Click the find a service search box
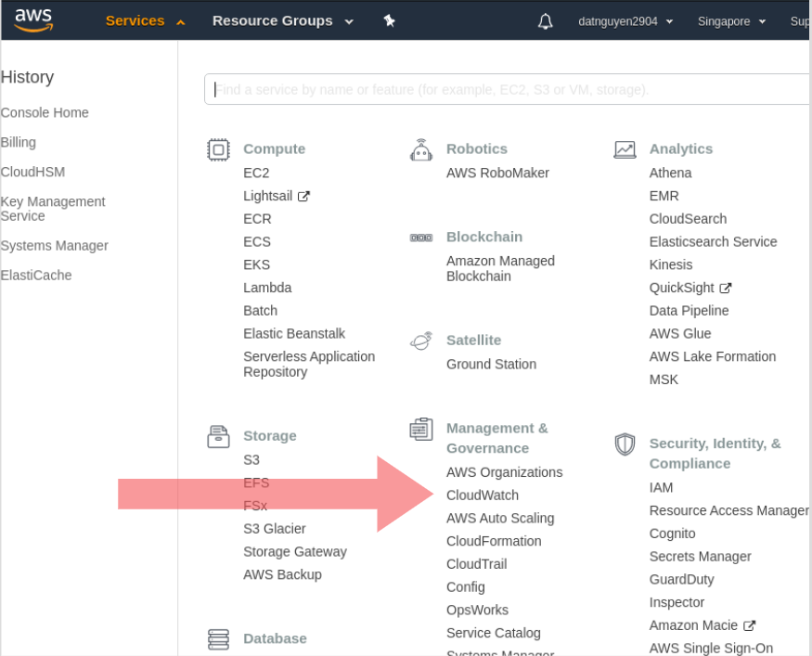 point(506,90)
